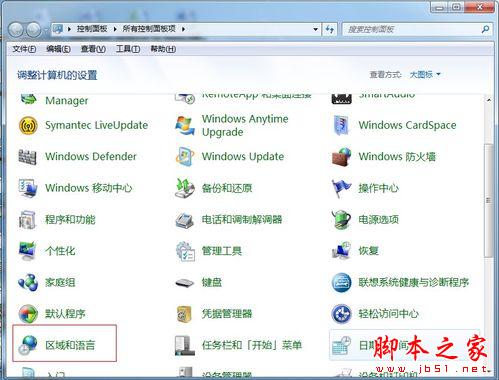Open the Windows CardSpace icon
The height and width of the screenshot is (380, 499).
pos(341,125)
